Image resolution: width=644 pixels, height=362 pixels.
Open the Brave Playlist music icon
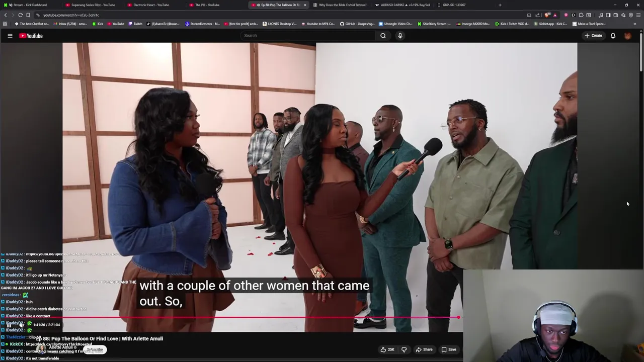click(601, 15)
